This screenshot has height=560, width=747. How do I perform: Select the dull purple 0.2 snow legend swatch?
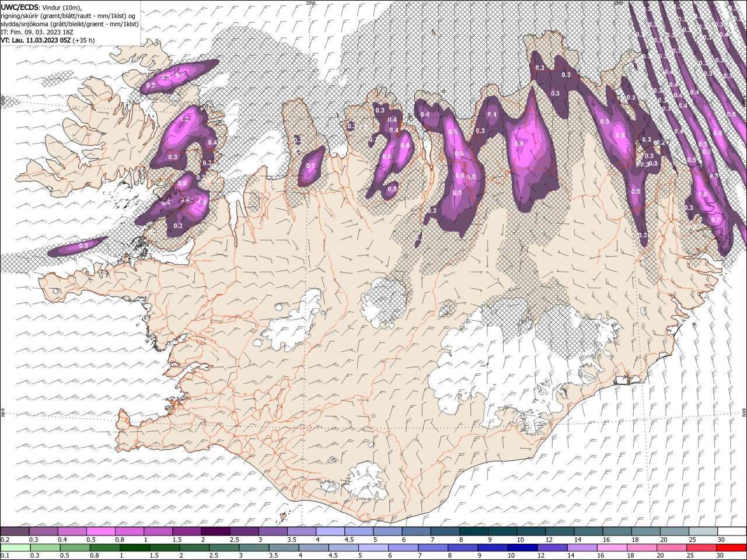click(15, 531)
